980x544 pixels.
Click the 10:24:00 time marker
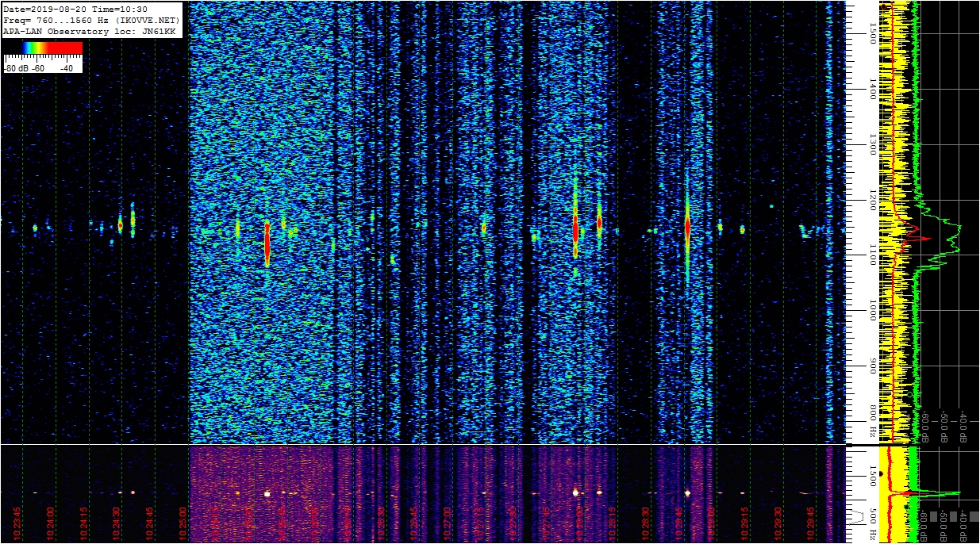pyautogui.click(x=51, y=525)
